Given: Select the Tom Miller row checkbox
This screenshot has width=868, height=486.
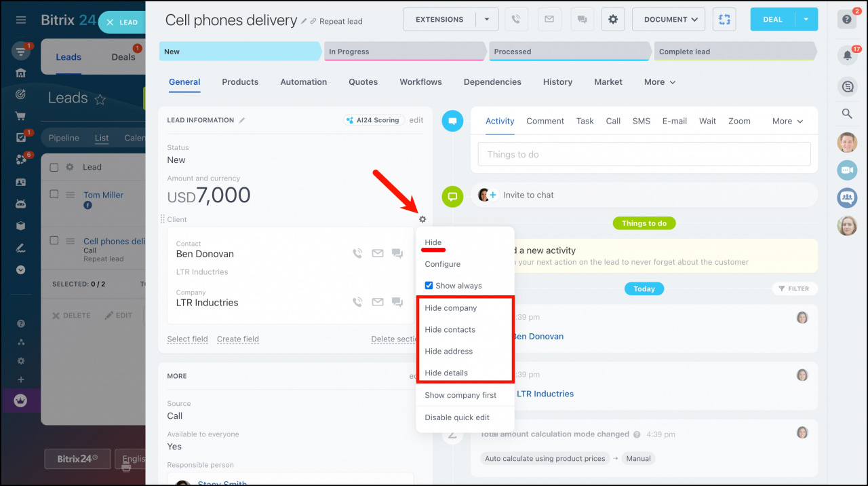Looking at the screenshot, I should click(x=54, y=194).
